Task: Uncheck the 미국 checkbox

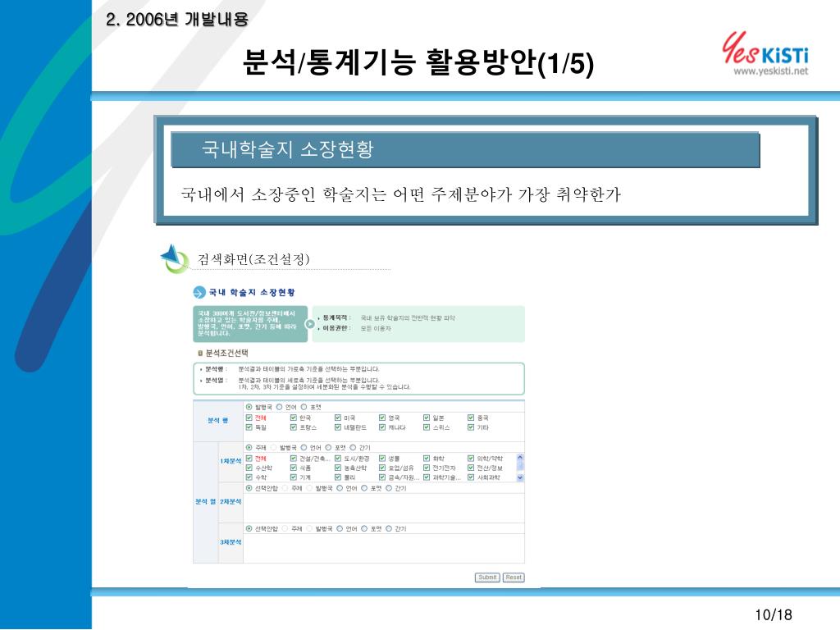Action: [x=338, y=418]
